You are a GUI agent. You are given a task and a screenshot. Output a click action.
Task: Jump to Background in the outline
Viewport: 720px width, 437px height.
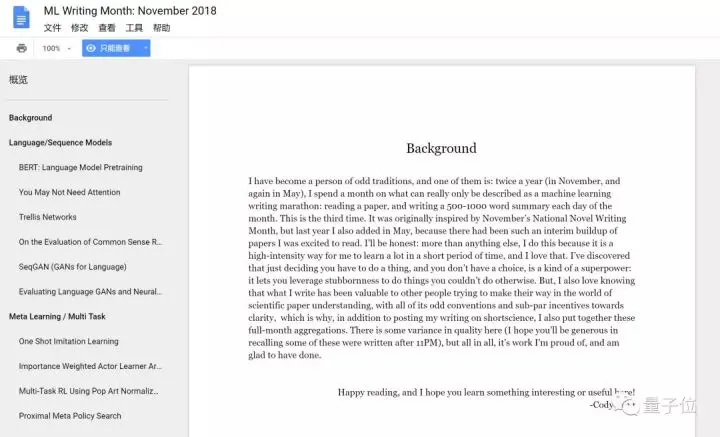30,118
